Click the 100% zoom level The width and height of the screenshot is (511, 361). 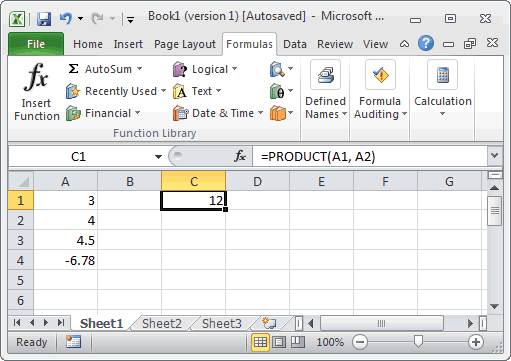(330, 342)
